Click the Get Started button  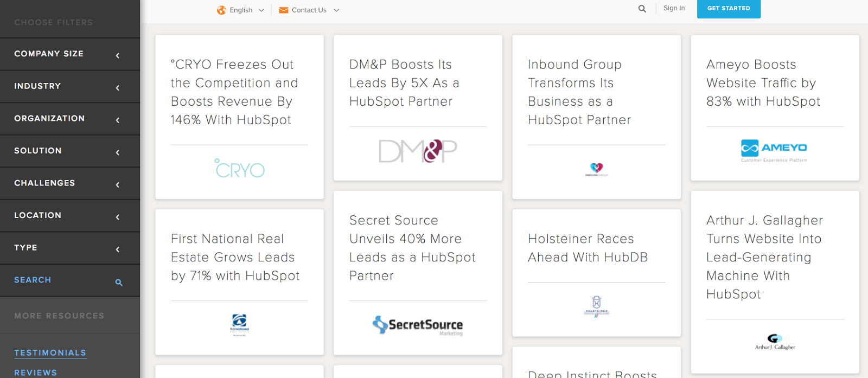[729, 9]
